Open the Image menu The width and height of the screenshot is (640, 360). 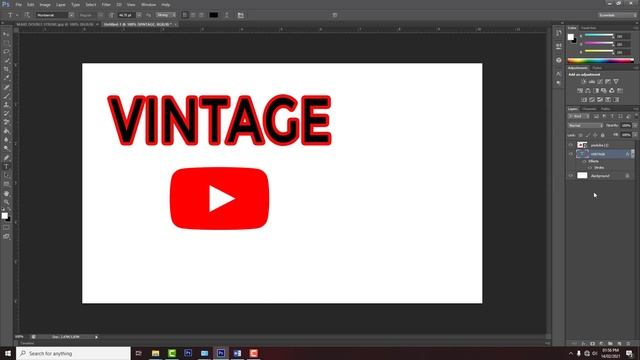click(45, 4)
